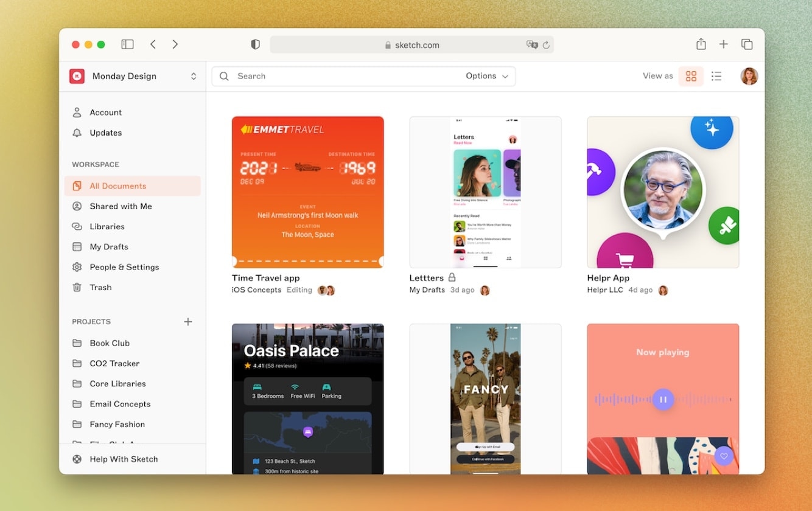Image resolution: width=812 pixels, height=511 pixels.
Task: Click the '3d ago' text under Lettters
Action: click(x=463, y=290)
